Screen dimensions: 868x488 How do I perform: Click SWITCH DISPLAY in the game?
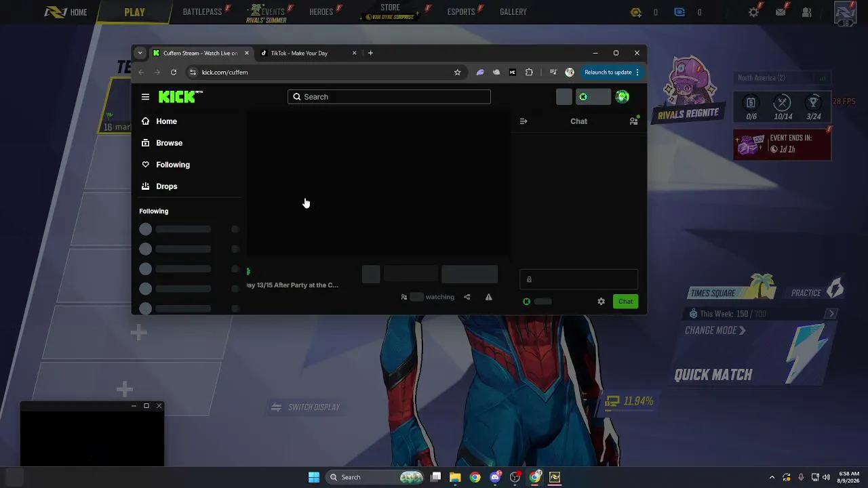[x=306, y=407]
